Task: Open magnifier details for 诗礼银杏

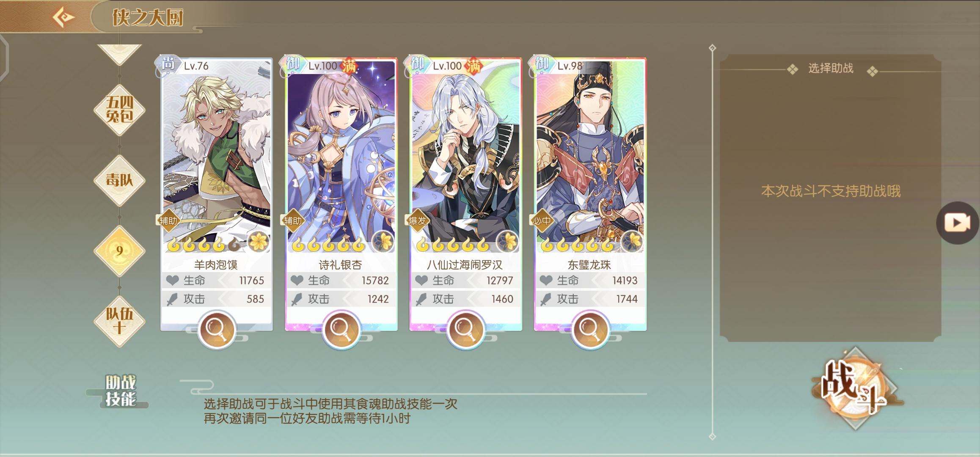Action: [x=341, y=330]
